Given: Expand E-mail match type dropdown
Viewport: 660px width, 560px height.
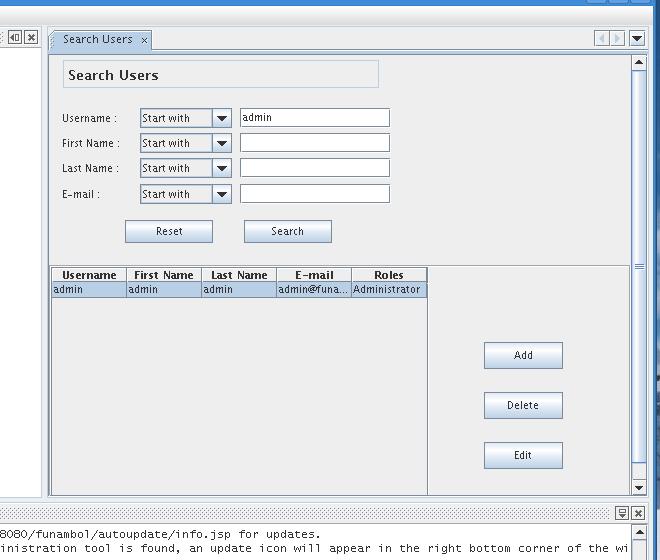Looking at the screenshot, I should point(222,194).
